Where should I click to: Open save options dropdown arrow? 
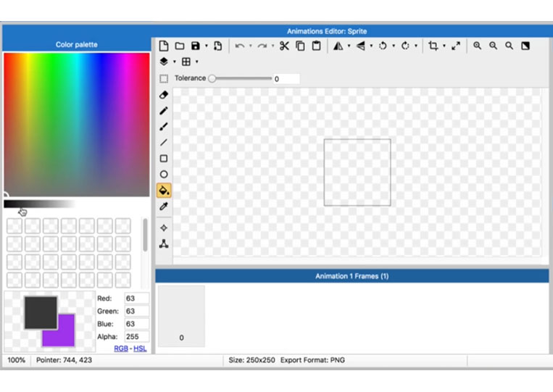pyautogui.click(x=207, y=46)
